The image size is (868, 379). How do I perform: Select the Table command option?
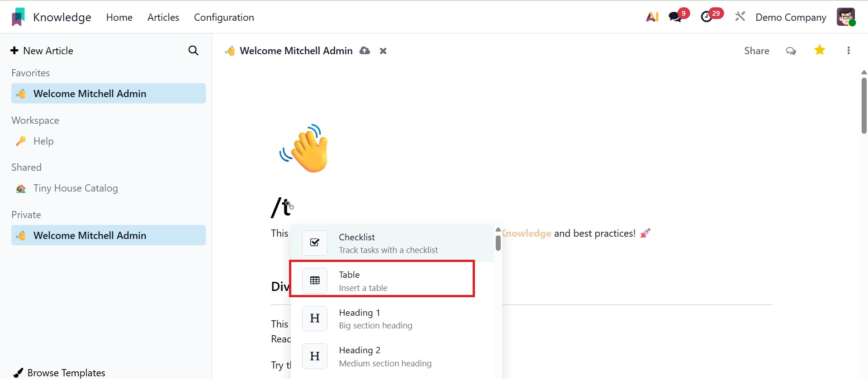pyautogui.click(x=382, y=281)
